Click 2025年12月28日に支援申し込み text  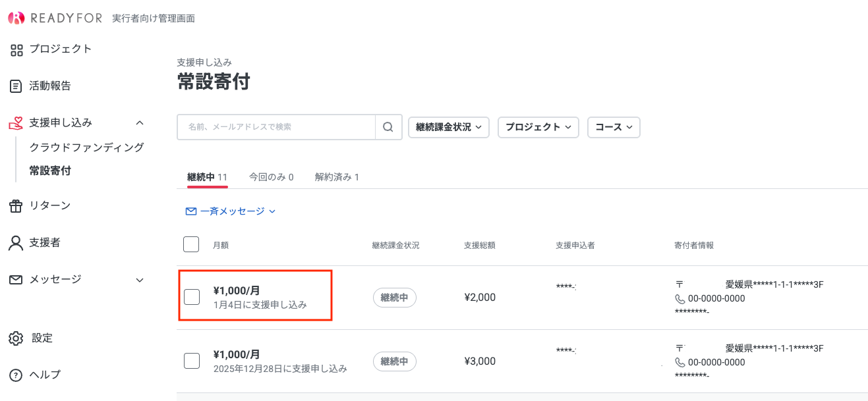(x=280, y=369)
